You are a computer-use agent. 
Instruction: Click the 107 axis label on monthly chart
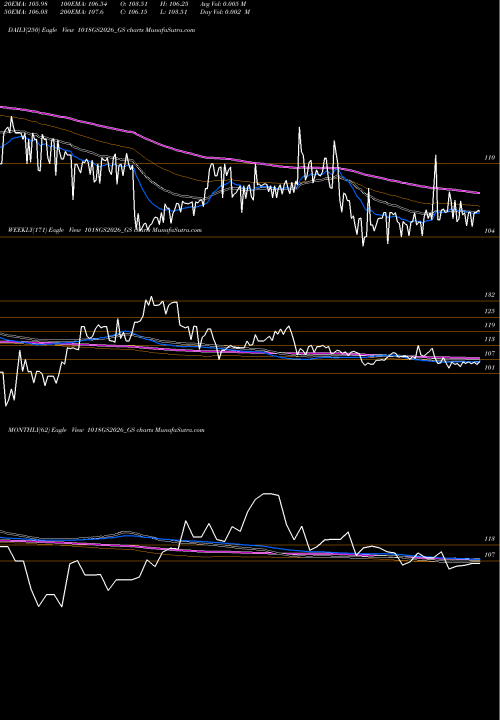pyautogui.click(x=490, y=555)
